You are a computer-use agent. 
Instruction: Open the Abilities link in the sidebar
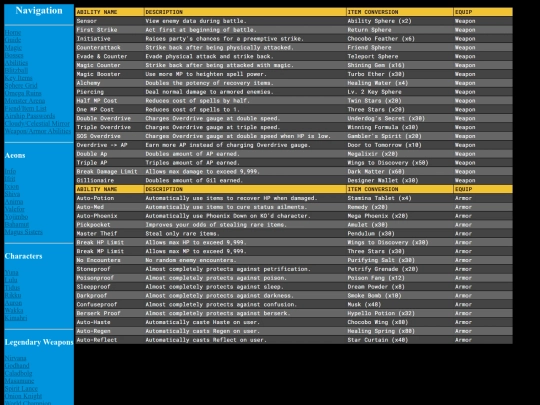point(16,63)
